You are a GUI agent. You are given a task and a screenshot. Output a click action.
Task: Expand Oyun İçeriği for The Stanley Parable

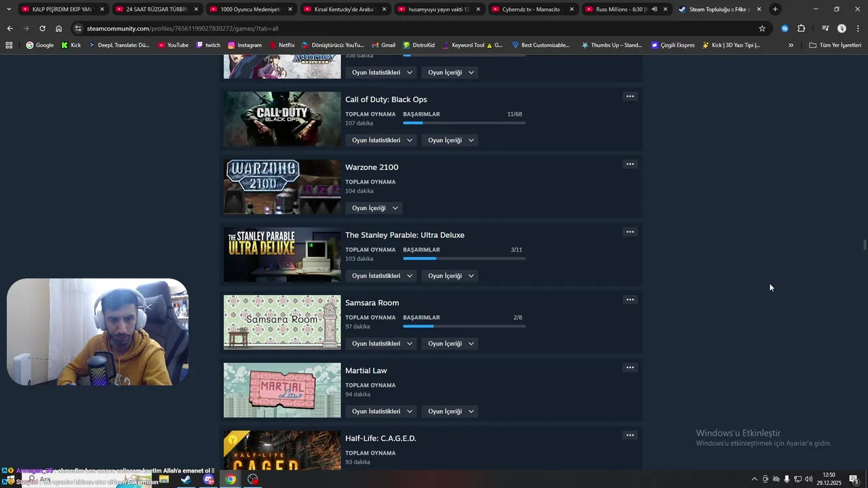coord(451,276)
